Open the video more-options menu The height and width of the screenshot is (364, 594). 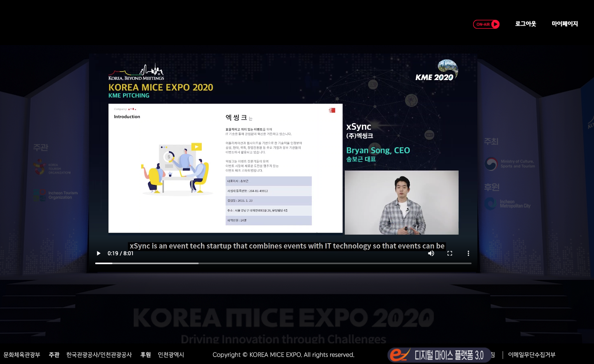click(468, 253)
